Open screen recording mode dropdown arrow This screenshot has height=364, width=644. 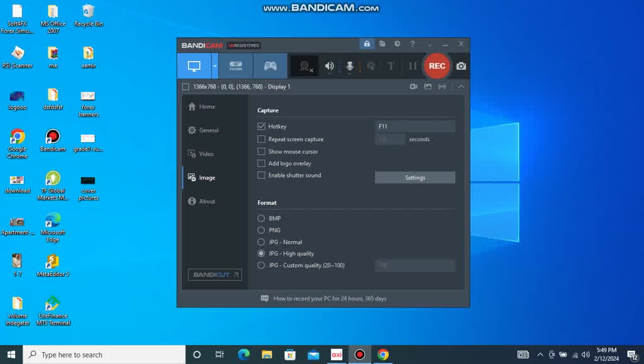click(x=214, y=66)
